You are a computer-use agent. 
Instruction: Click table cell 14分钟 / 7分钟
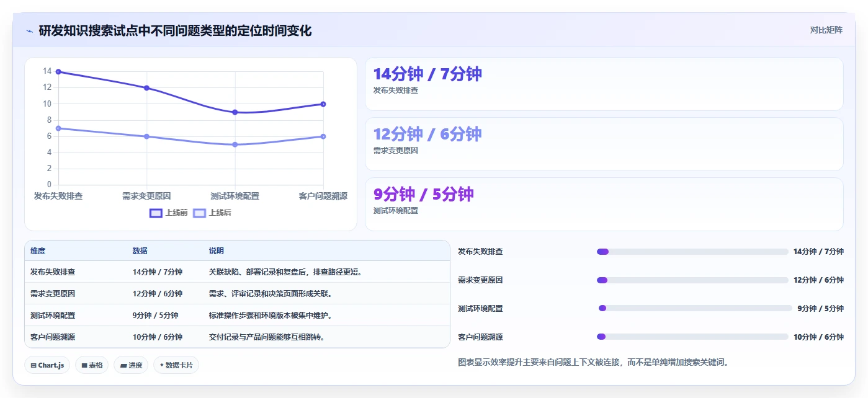(158, 272)
